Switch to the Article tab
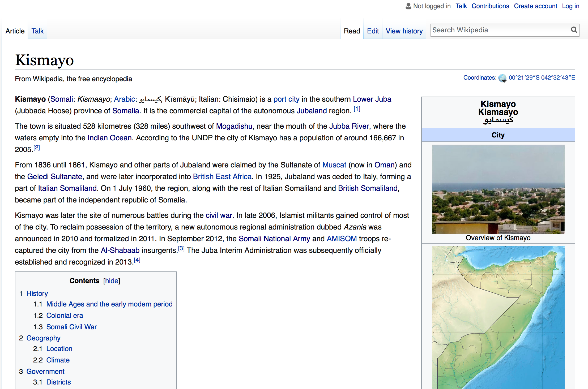588x389 pixels. (x=15, y=31)
